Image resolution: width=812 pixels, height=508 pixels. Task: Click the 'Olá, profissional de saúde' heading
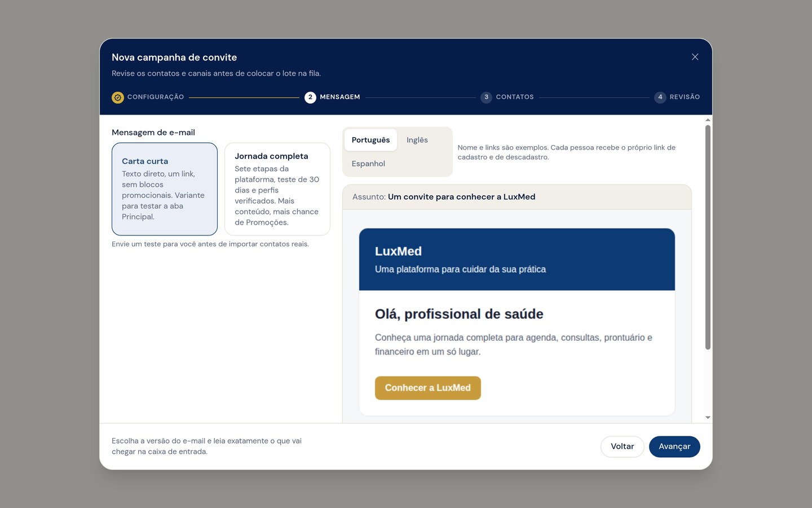point(459,314)
